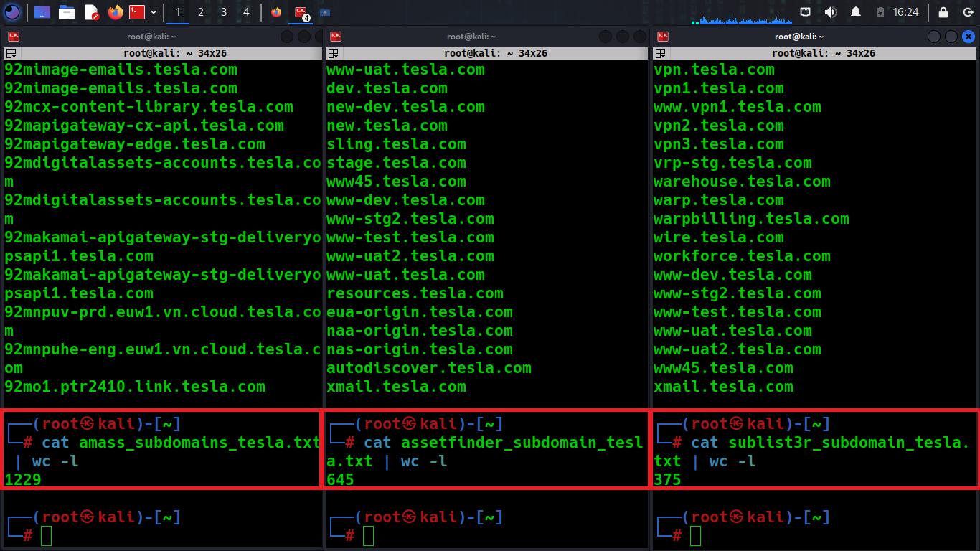Click the volume speaker icon
The image size is (980, 551).
(x=830, y=12)
